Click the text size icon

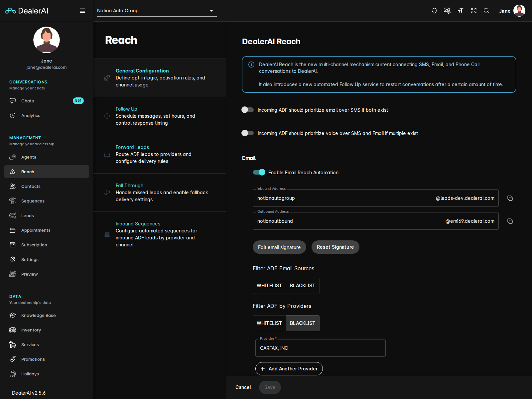461,11
